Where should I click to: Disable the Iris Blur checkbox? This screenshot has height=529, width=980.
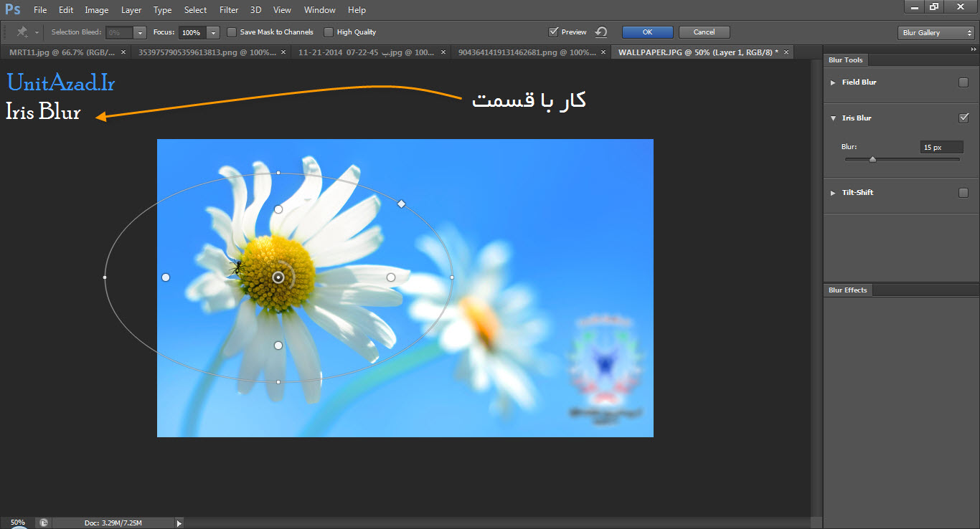pyautogui.click(x=963, y=118)
